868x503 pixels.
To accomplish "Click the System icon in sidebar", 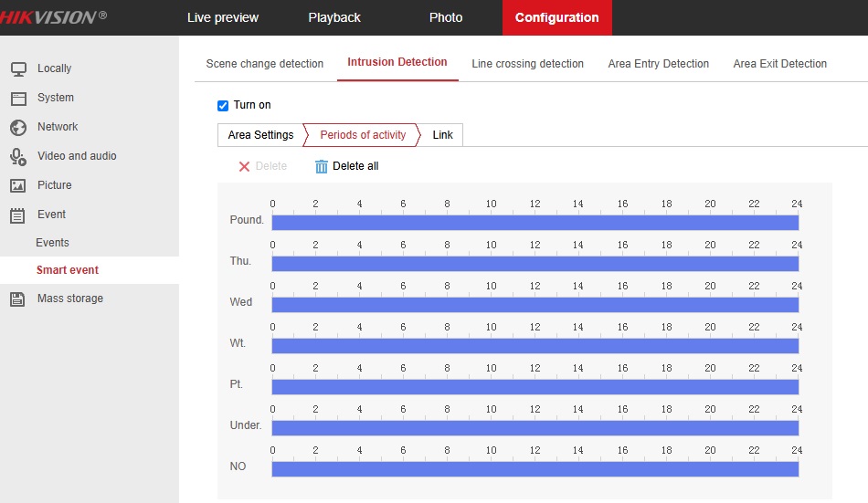I will 18,98.
